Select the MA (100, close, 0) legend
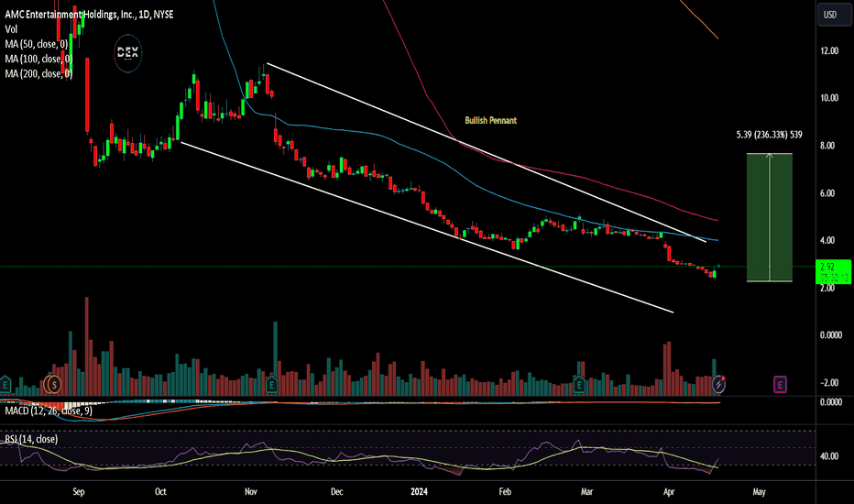 click(38, 59)
